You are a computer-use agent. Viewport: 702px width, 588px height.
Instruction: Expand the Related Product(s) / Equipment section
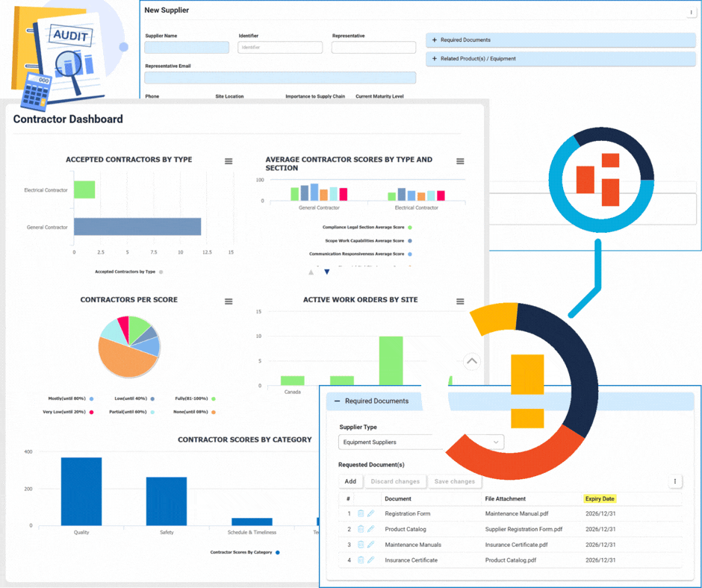tap(560, 59)
